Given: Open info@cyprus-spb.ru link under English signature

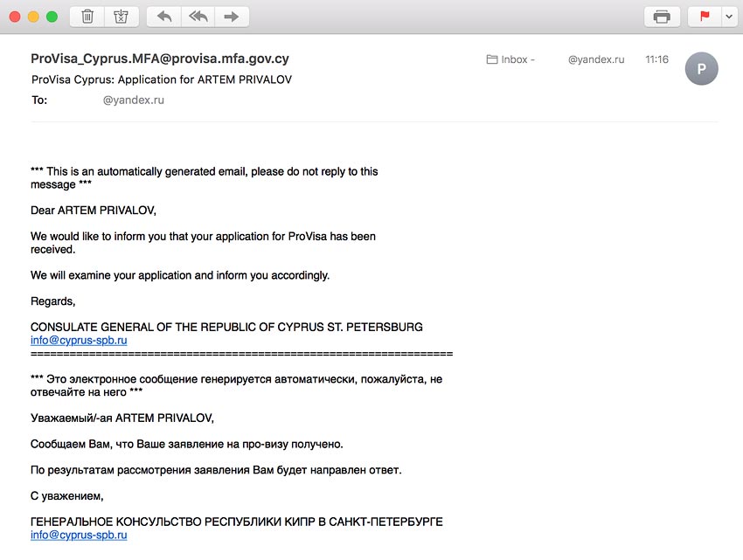Looking at the screenshot, I should click(x=79, y=340).
